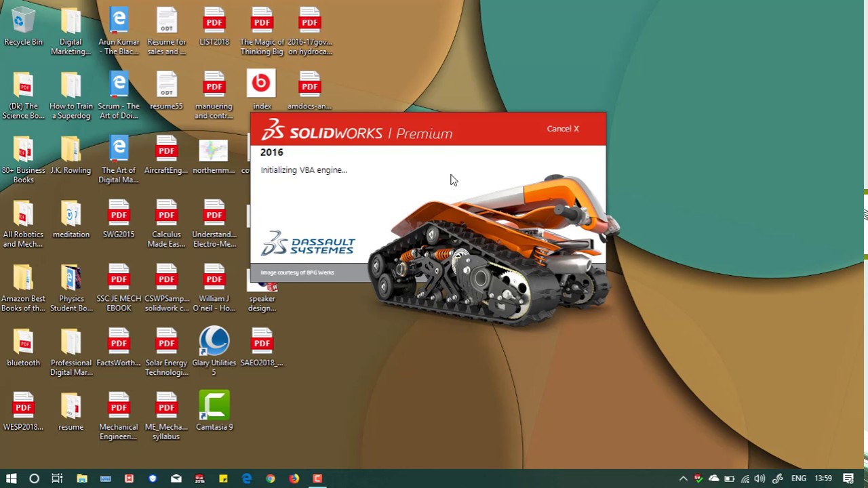Screen dimensions: 868x488
Task: Open the volume speaker tray control
Action: tap(760, 479)
